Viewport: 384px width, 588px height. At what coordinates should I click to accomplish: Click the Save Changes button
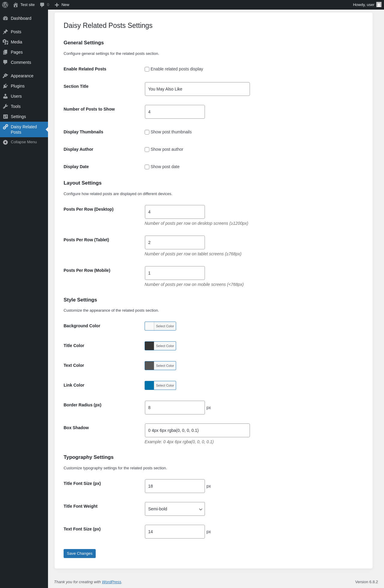click(x=79, y=554)
